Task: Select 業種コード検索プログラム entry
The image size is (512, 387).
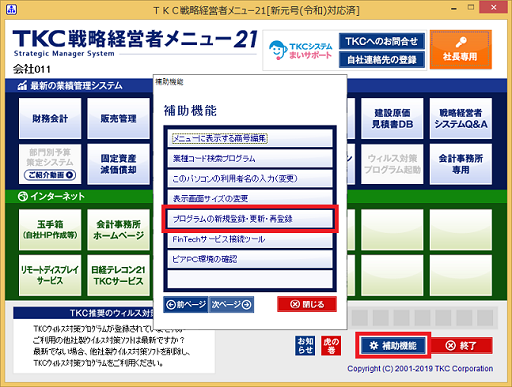Action: click(250, 158)
